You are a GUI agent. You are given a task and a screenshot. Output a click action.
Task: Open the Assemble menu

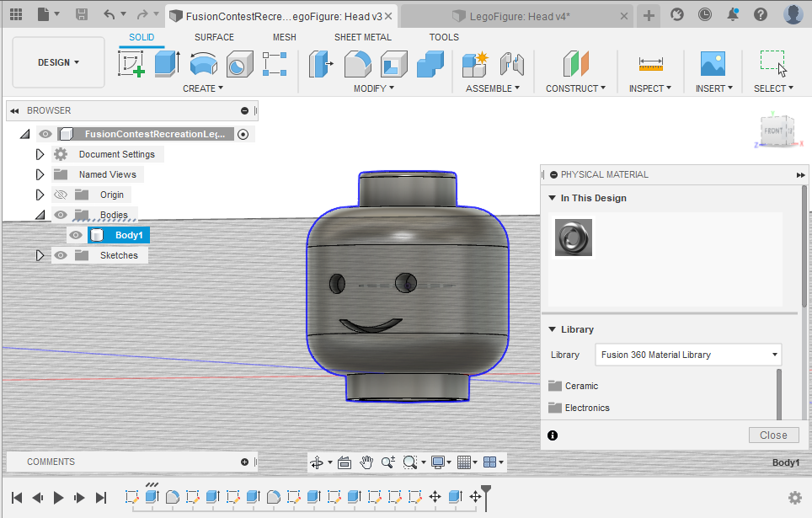pos(493,88)
